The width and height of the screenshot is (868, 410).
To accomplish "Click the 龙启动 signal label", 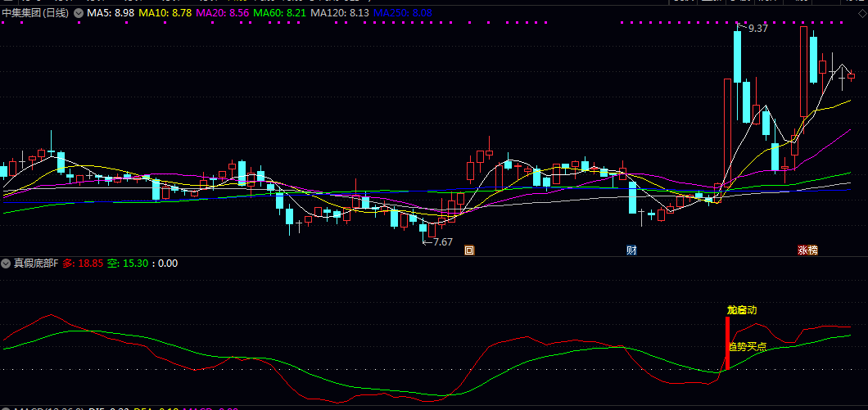I will [x=742, y=310].
